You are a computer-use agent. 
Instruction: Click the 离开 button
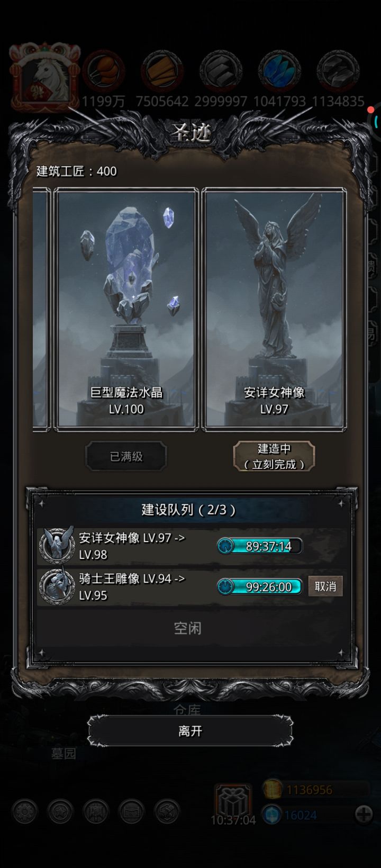pos(190,731)
